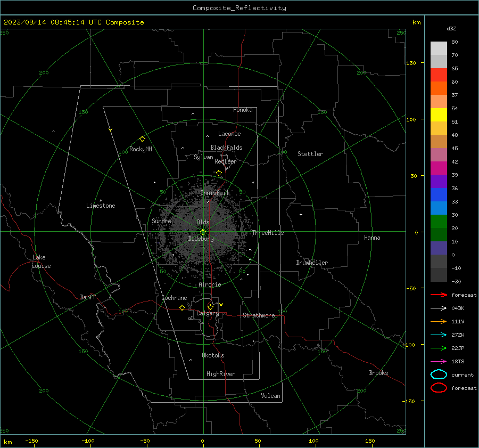Click the Cochrane town label
Viewport: 479px width, 448px height.
pyautogui.click(x=174, y=298)
